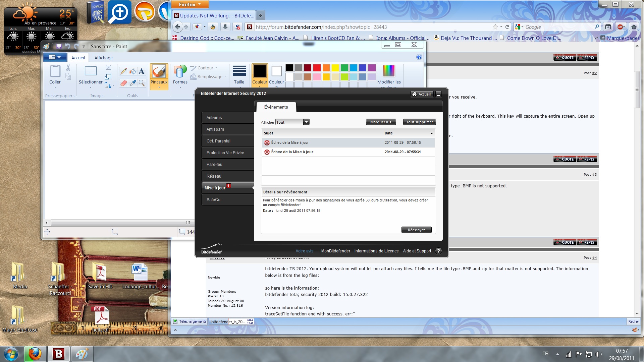Select the Magnifier tool in Paint

click(142, 83)
